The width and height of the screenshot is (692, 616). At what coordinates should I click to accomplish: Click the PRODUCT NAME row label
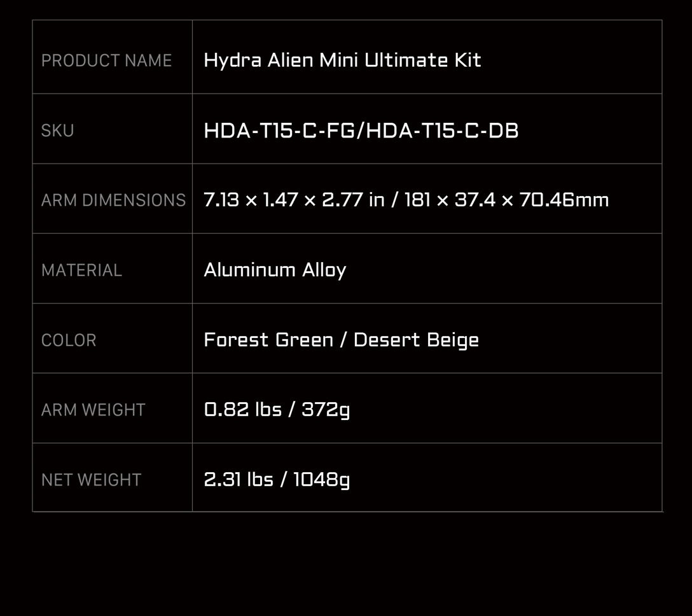pos(106,60)
